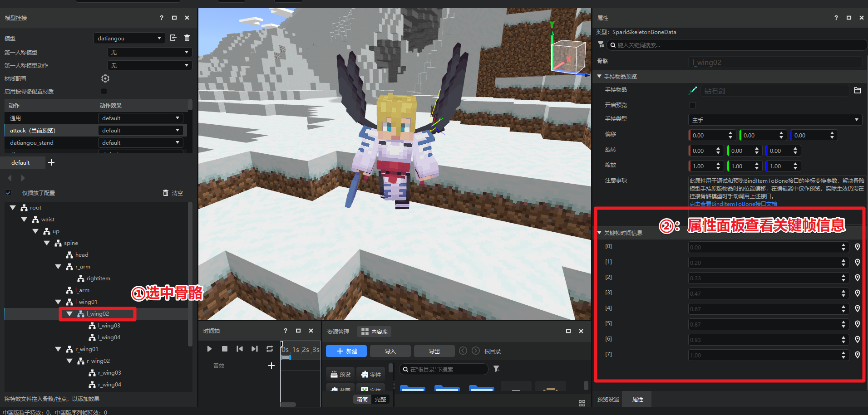Switch resource grid view layout icon
The width and height of the screenshot is (868, 415).
click(582, 403)
